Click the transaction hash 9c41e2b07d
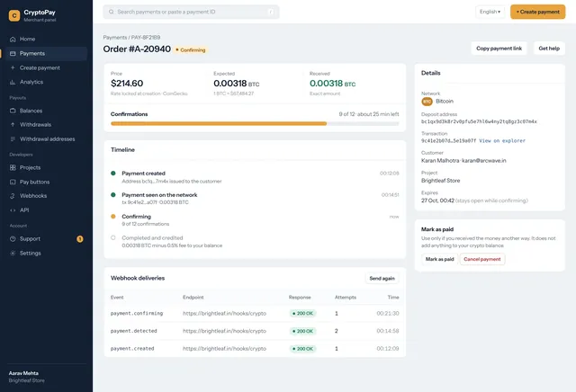 tap(448, 141)
